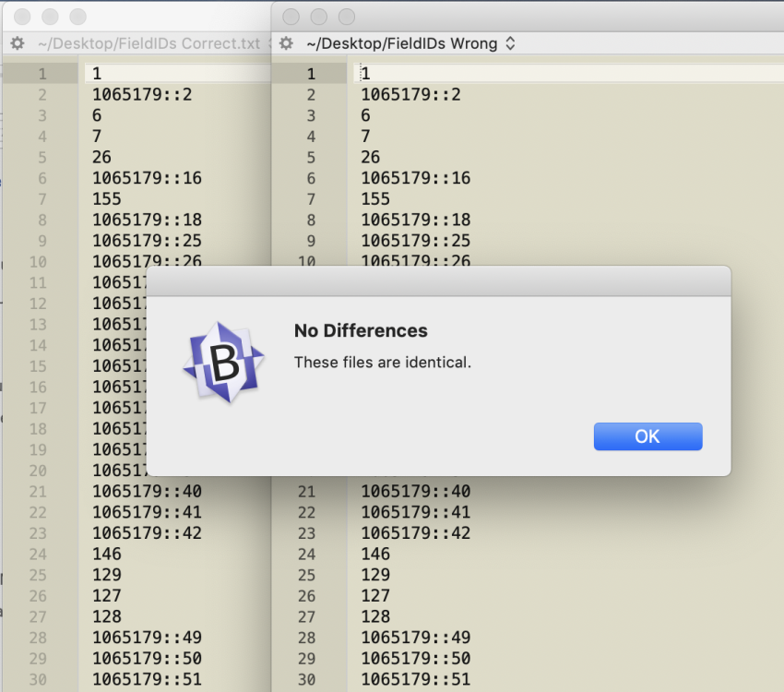
Task: Click OK in the No Differences dialog
Action: pos(647,436)
